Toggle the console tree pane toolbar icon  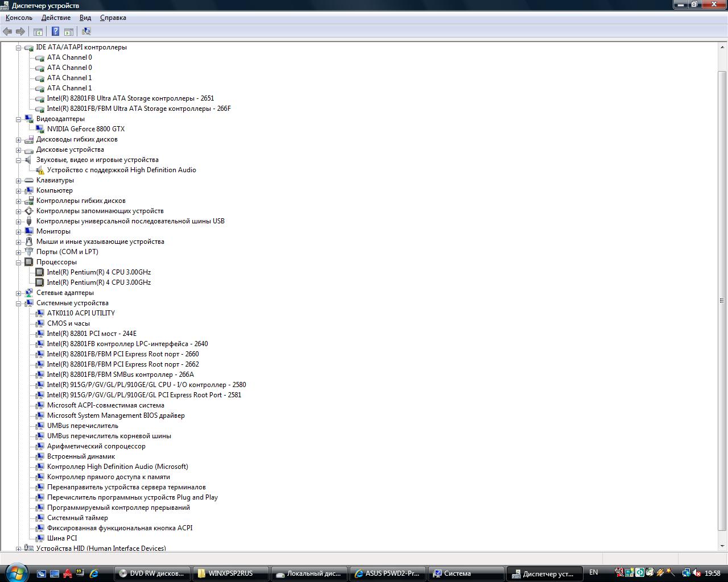coord(38,32)
